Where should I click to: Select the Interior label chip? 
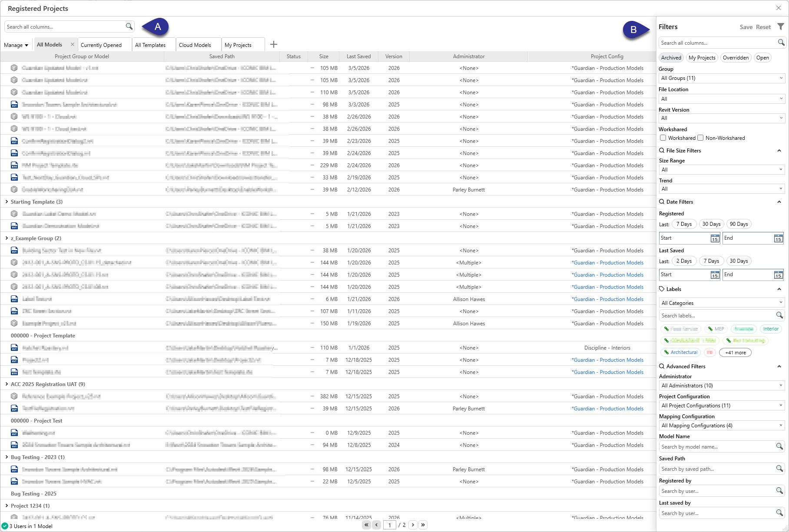pyautogui.click(x=771, y=329)
